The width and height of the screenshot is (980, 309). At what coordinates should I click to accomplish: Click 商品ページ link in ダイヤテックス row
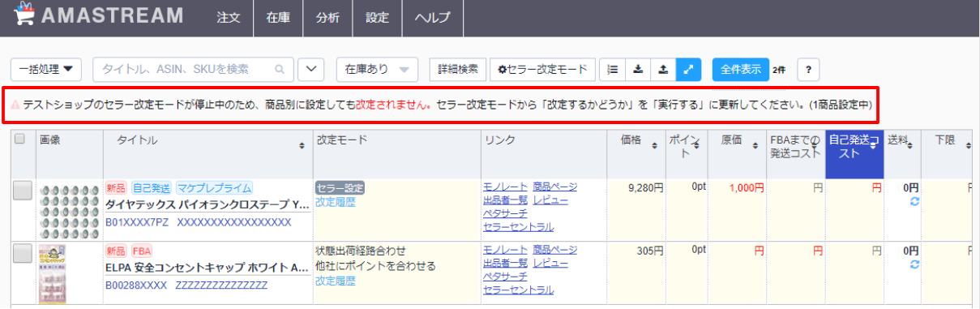point(555,187)
